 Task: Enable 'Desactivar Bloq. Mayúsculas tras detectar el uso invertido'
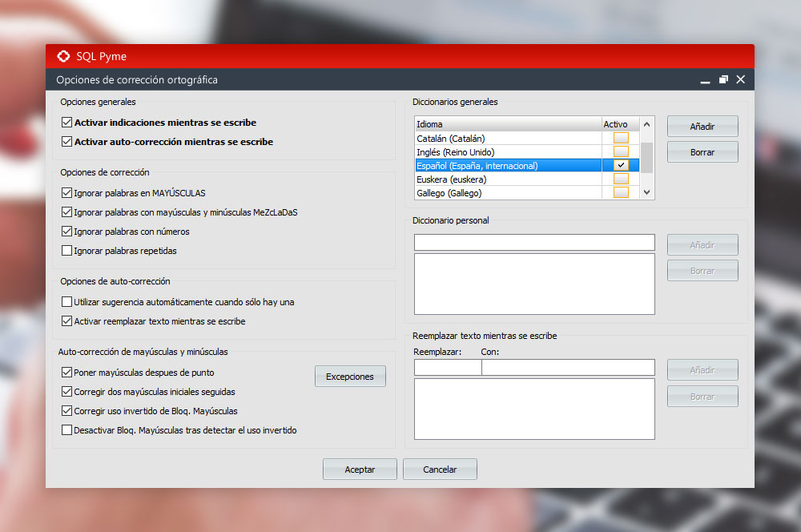(x=66, y=429)
